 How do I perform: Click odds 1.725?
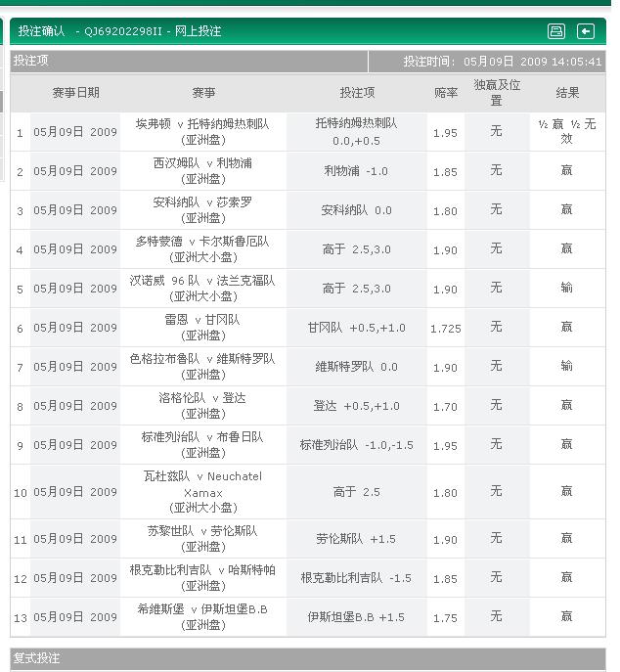point(446,329)
